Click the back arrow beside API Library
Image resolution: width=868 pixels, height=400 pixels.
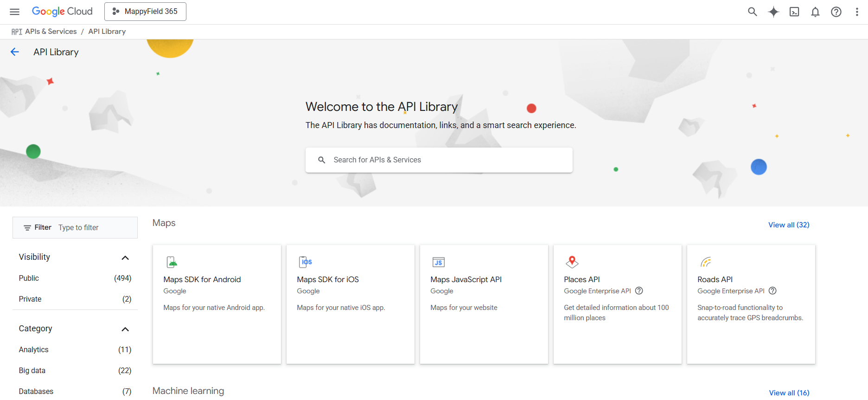(15, 52)
